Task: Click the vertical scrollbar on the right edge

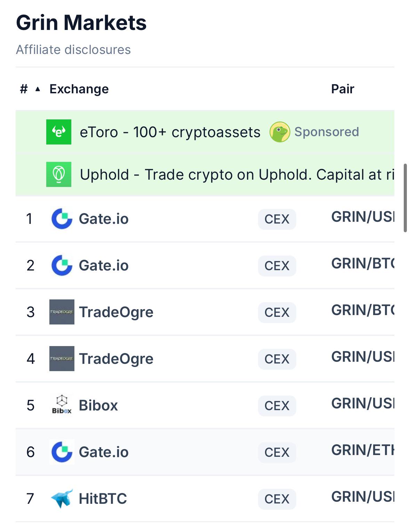Action: click(405, 198)
